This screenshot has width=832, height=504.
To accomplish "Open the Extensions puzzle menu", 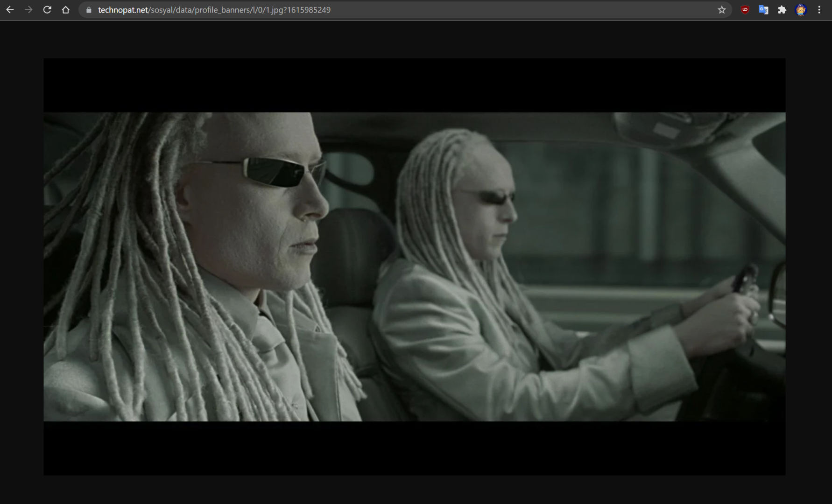I will click(x=782, y=10).
